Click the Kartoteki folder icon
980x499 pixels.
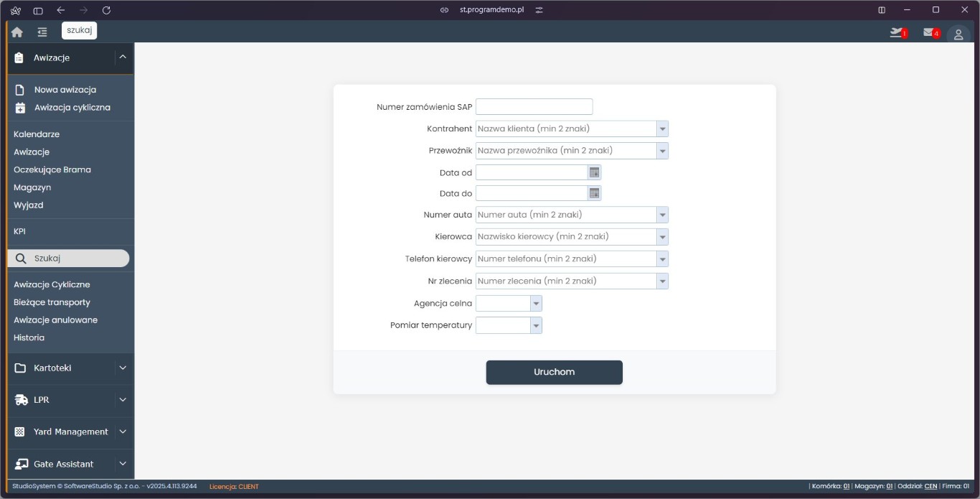(20, 368)
